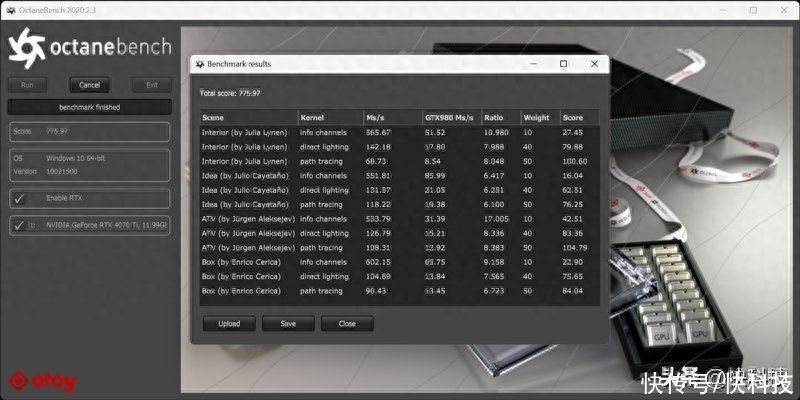This screenshot has height=400, width=800.
Task: Click the Windows 10 64-bit OS value
Action: tap(76, 159)
